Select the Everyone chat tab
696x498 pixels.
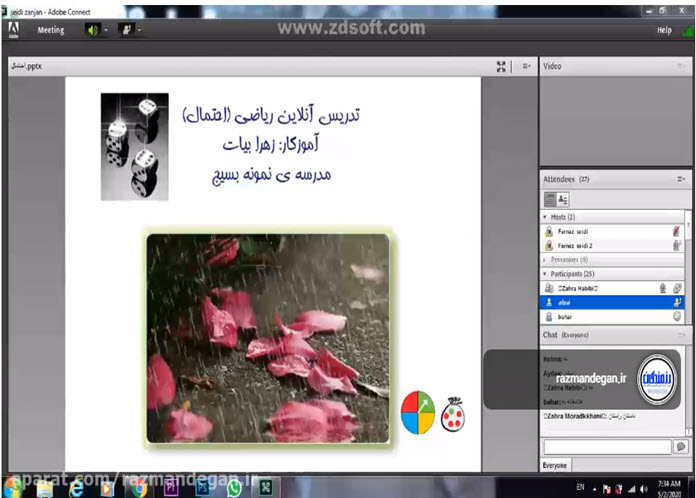point(555,466)
